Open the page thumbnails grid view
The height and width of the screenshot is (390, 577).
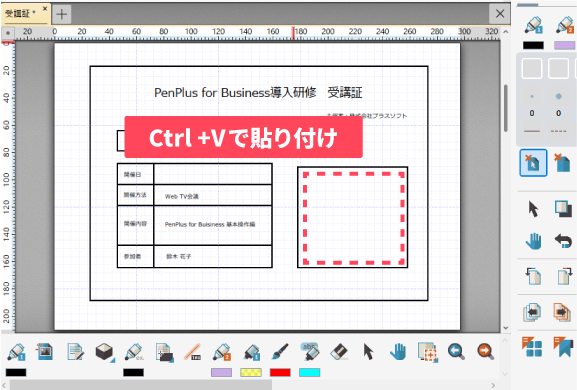(x=532, y=347)
